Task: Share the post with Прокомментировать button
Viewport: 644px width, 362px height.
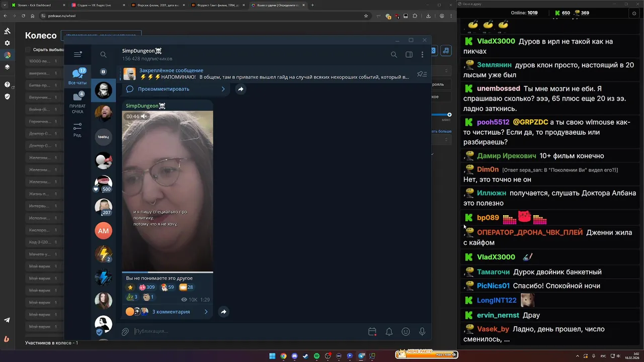Action: [x=240, y=89]
